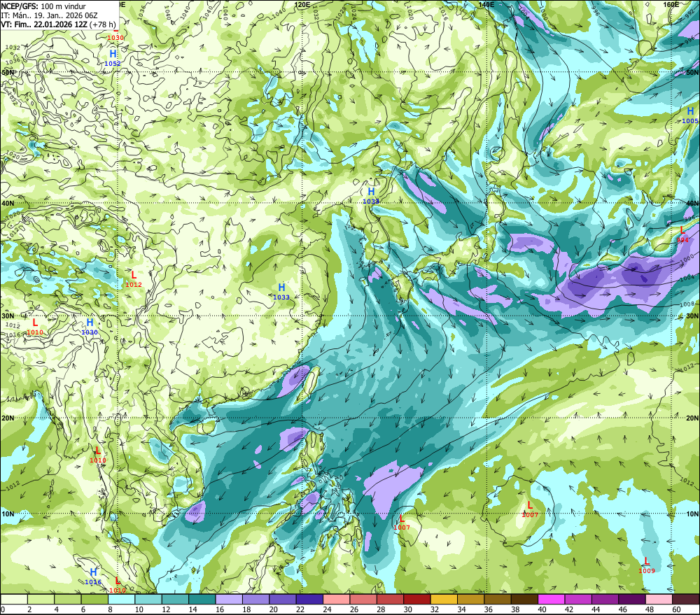Click the legend value 40
Screen dimensions: 700x615
tap(542, 609)
